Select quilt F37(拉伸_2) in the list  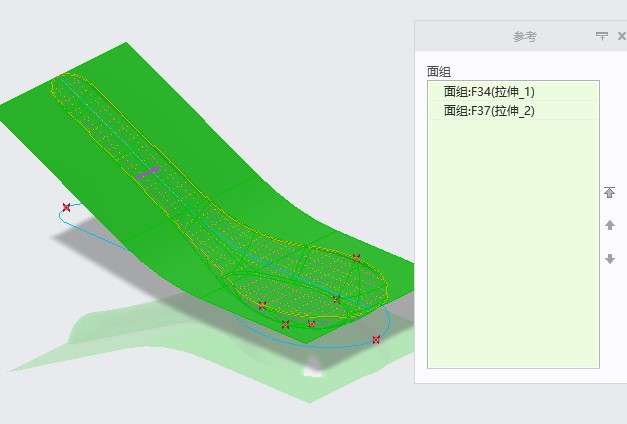[x=513, y=110]
